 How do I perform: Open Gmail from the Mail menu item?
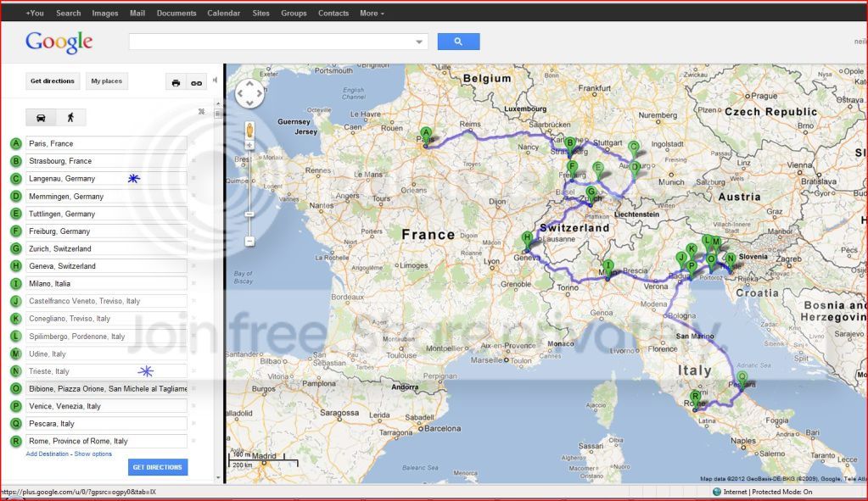pyautogui.click(x=137, y=13)
